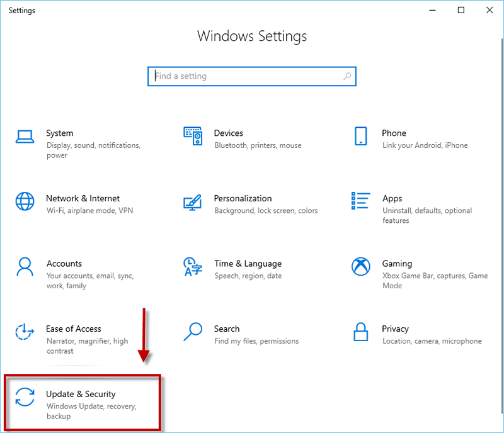Click 'Speech, region, date' text

pyautogui.click(x=248, y=276)
